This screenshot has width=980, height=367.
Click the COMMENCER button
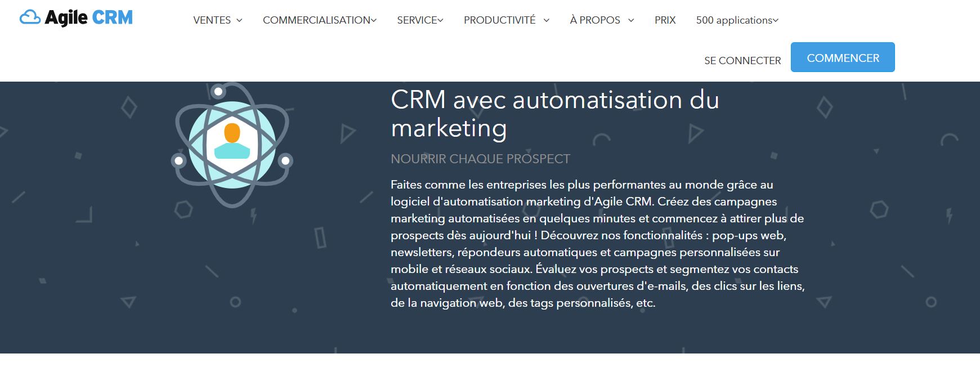(843, 57)
